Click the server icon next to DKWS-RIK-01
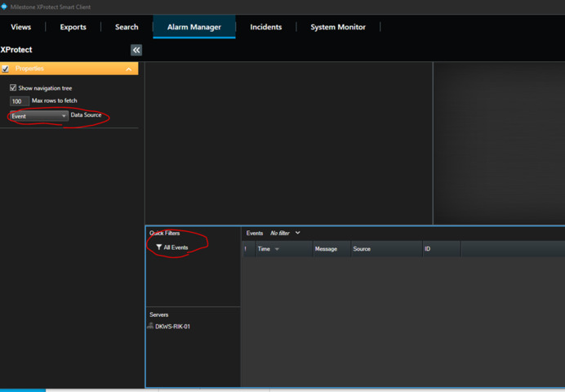Image resolution: width=565 pixels, height=392 pixels. (150, 326)
